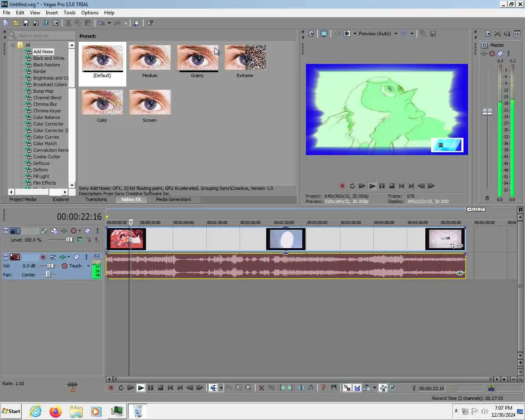
Task: Switch to the Project Media tab
Action: (x=23, y=199)
